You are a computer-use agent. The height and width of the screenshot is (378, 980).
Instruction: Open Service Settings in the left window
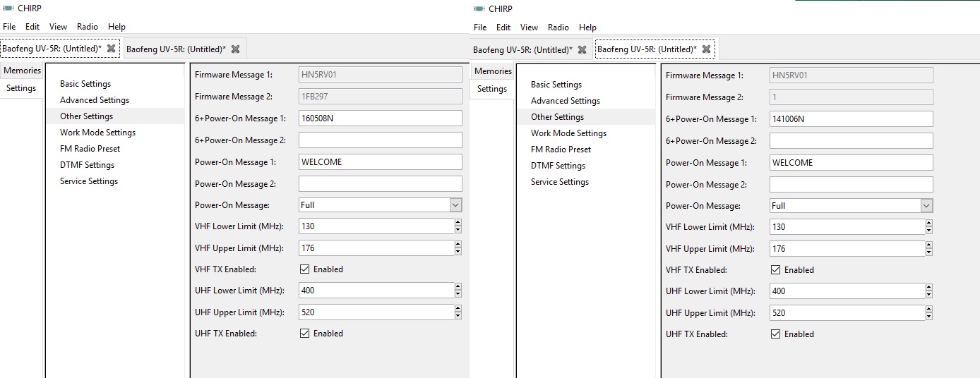[x=89, y=181]
